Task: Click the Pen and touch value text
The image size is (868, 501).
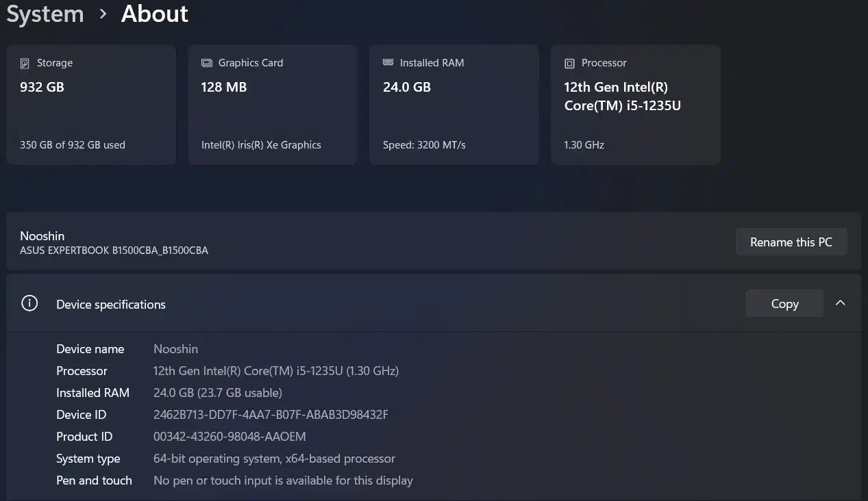Action: point(283,480)
